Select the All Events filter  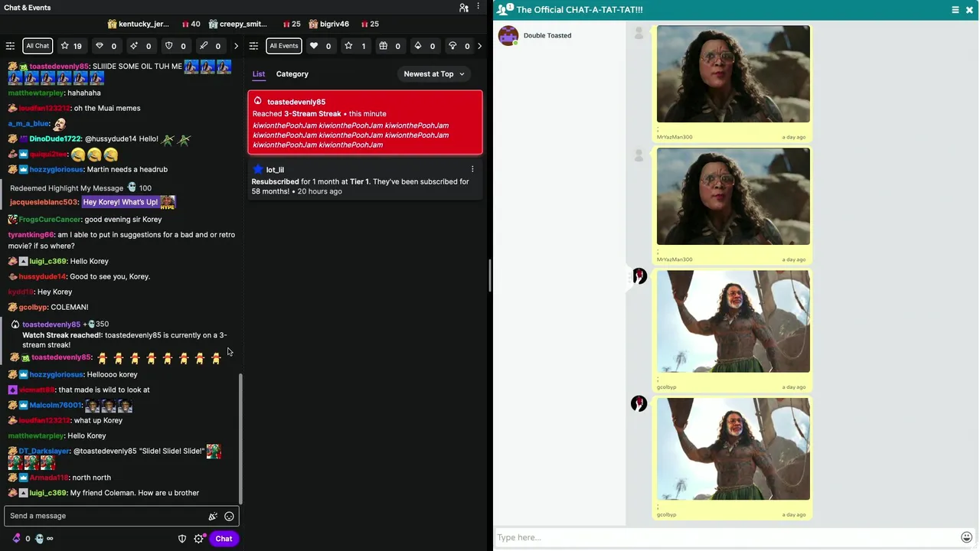[283, 46]
